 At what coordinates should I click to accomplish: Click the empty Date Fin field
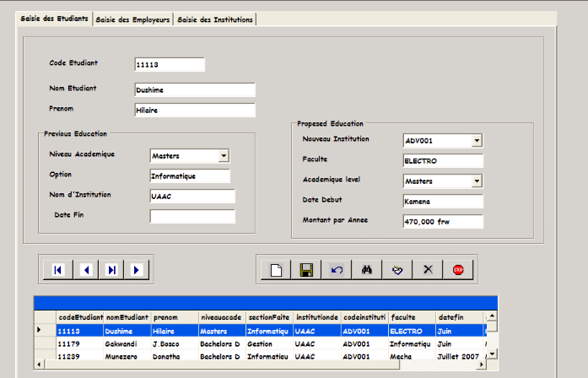coord(192,216)
